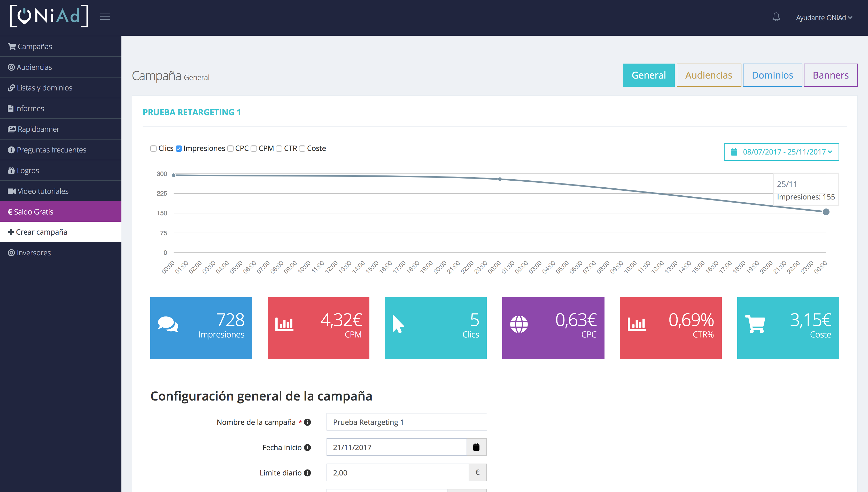Enable the Coste chart checkbox
This screenshot has height=492, width=868.
tap(302, 149)
